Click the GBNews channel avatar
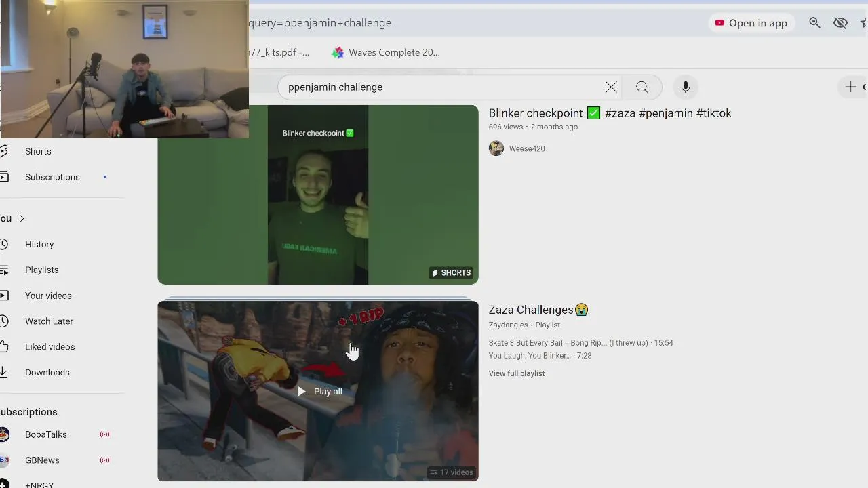 coord(3,460)
